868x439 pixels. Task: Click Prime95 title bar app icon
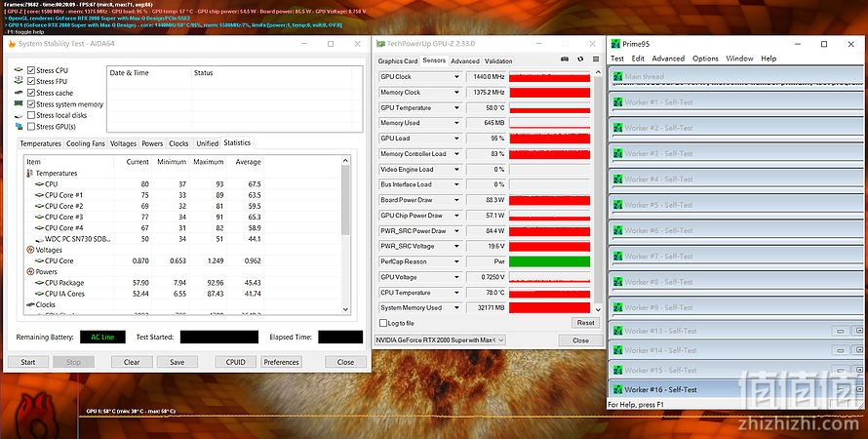pos(615,44)
